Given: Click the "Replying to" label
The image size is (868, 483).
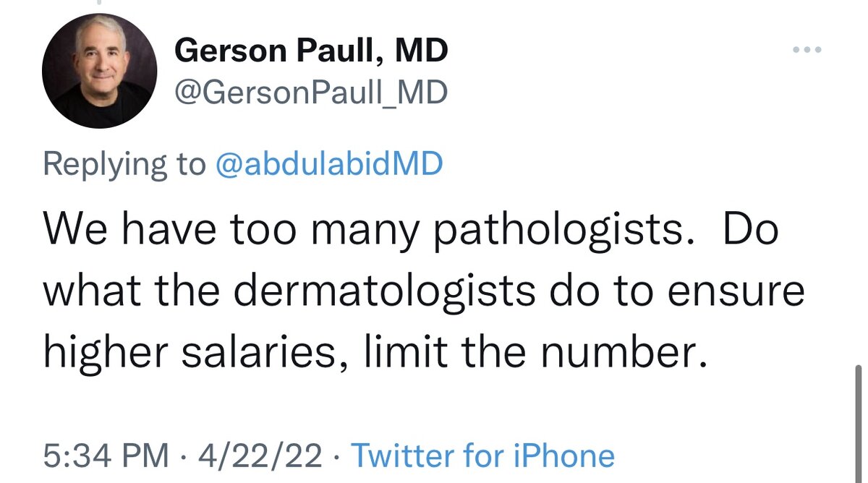Looking at the screenshot, I should pos(124,165).
